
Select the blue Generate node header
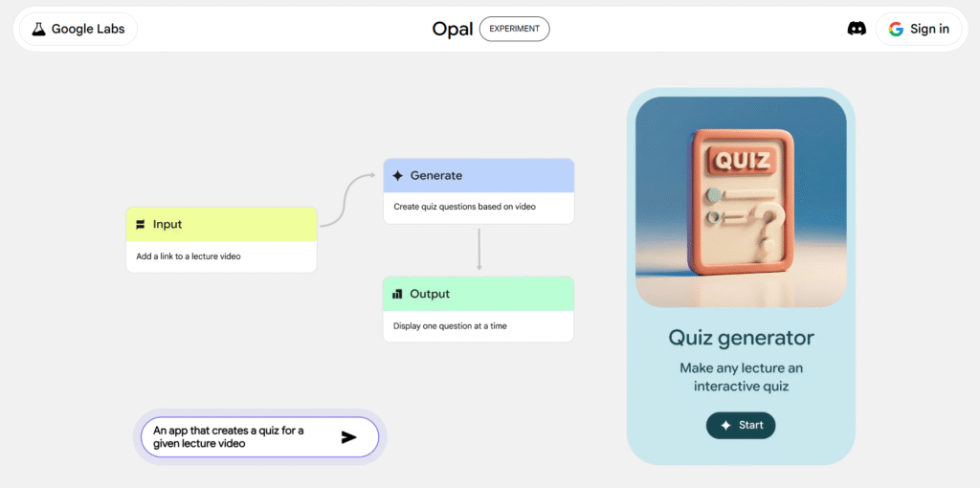[479, 176]
